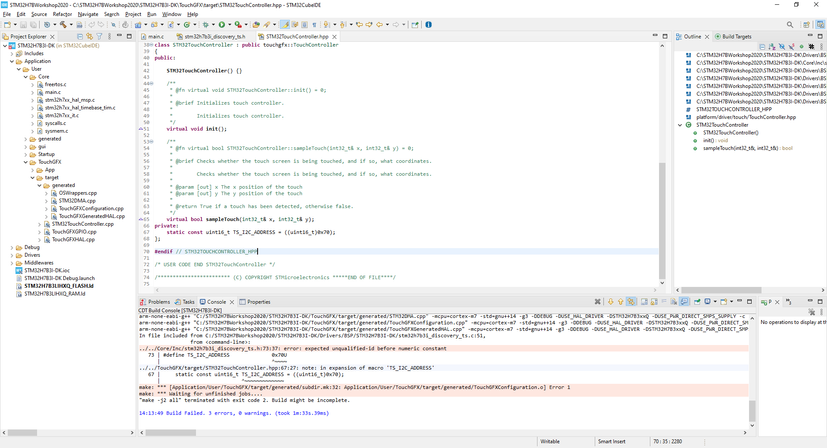Viewport: 827px width, 448px height.
Task: Collapse the TouchGFX folder in the project tree
Action: tap(26, 162)
